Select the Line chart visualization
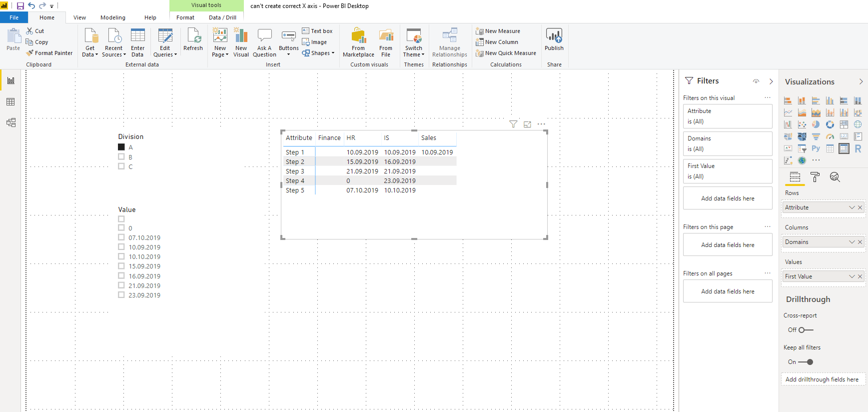Viewport: 868px width, 412px height. 788,112
